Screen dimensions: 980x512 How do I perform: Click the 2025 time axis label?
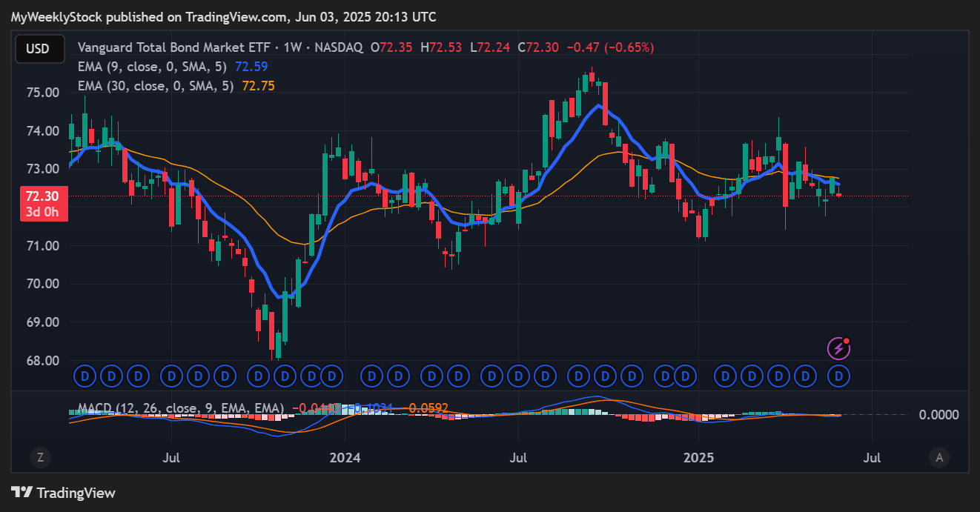pyautogui.click(x=699, y=458)
